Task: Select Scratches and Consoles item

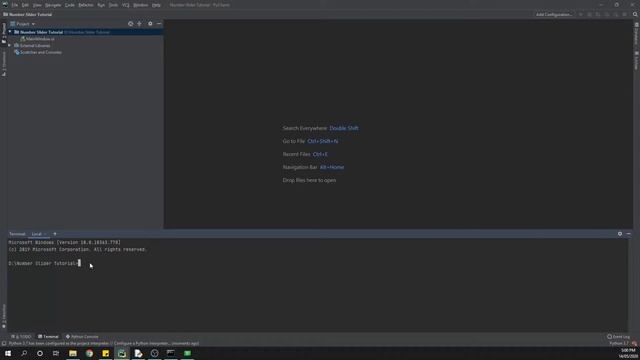Action: pos(38,52)
